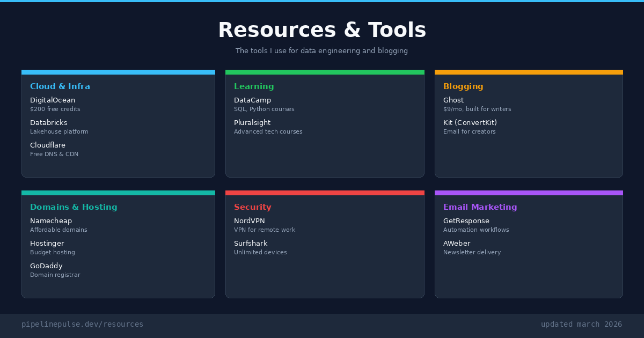This screenshot has height=338, width=644.
Task: Open the AWeber link
Action: [x=457, y=244]
